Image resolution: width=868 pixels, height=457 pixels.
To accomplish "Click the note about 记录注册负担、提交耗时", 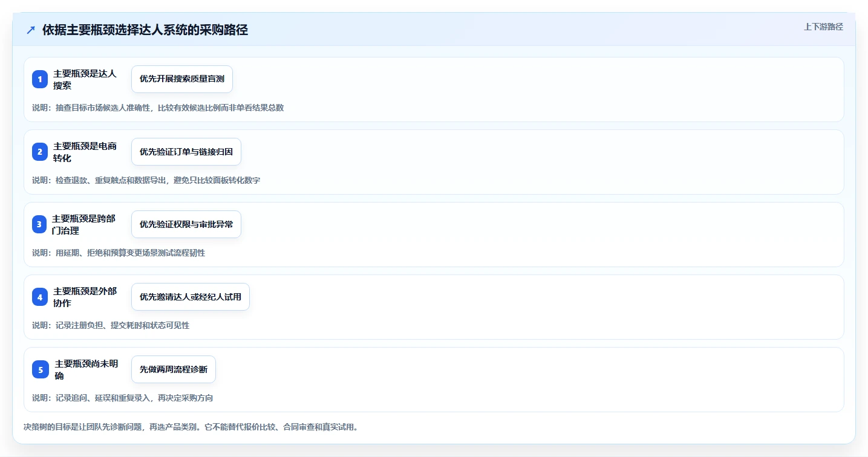I will 111,325.
